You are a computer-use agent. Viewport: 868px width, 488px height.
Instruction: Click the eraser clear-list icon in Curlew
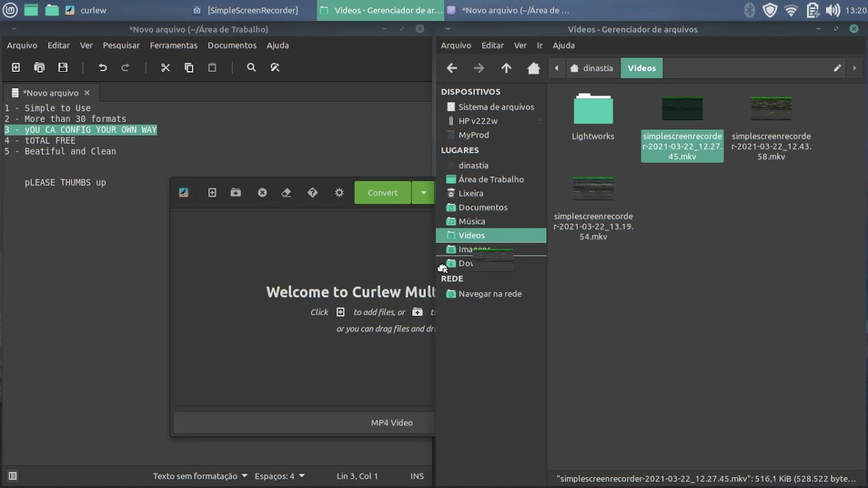coord(286,192)
